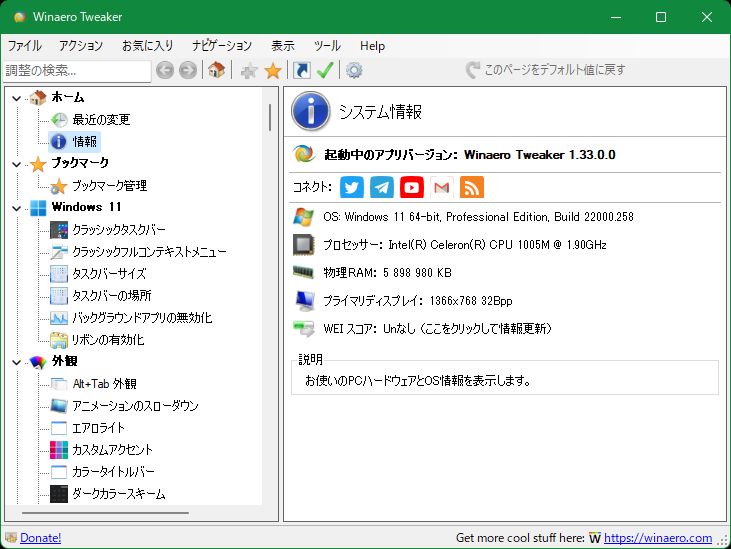This screenshot has width=731, height=549.
Task: Select リボンの有効化 in the tree
Action: coord(108,340)
